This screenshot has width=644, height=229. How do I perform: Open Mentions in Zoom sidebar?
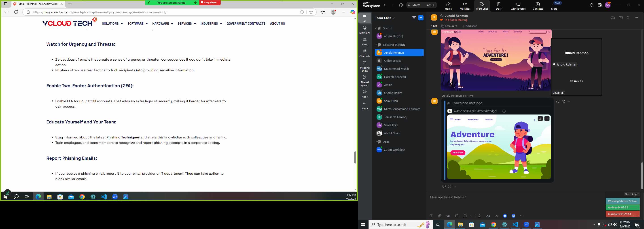coord(365,30)
